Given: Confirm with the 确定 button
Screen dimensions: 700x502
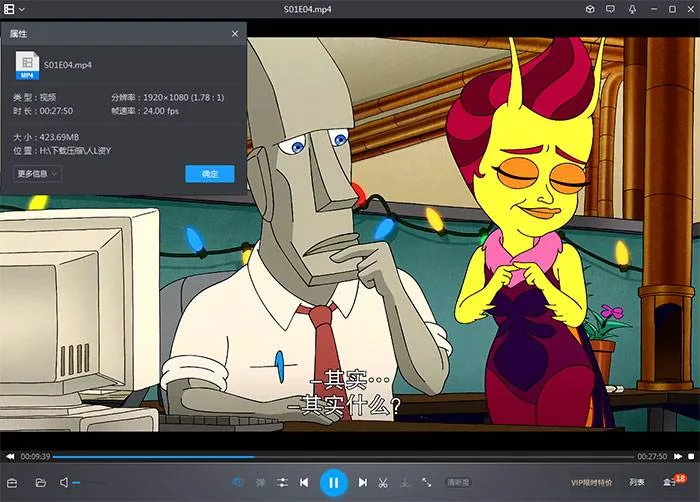Looking at the screenshot, I should (x=210, y=174).
